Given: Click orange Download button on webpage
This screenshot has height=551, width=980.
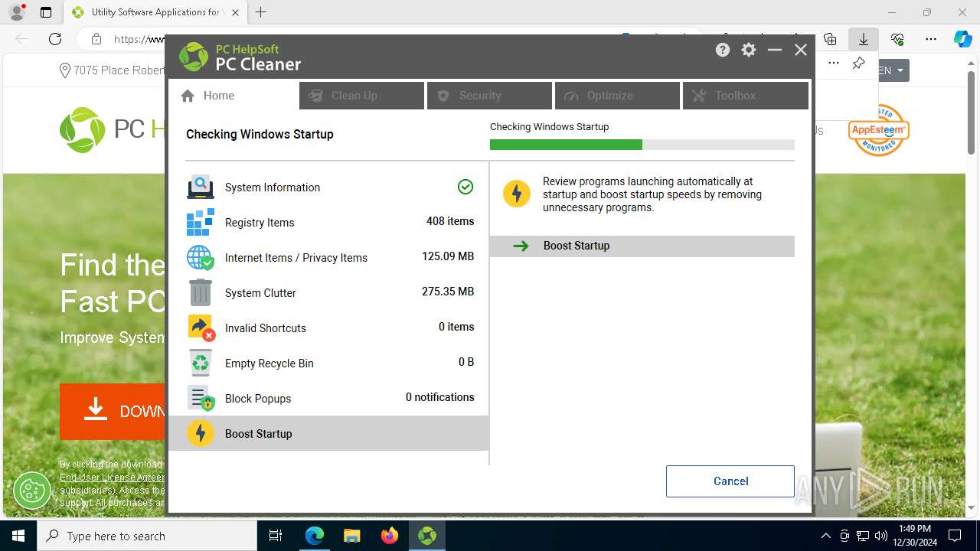Looking at the screenshot, I should (113, 411).
